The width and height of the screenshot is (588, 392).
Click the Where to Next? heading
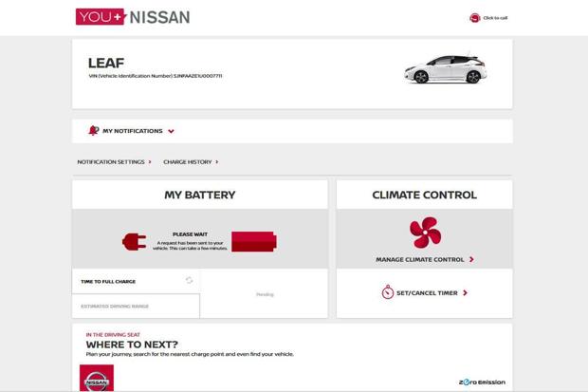[132, 345]
